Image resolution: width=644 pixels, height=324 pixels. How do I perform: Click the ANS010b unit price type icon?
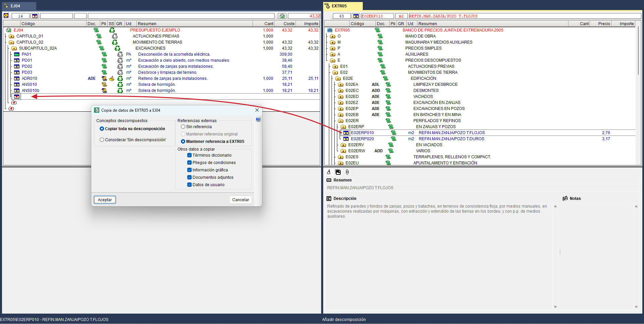click(x=17, y=91)
